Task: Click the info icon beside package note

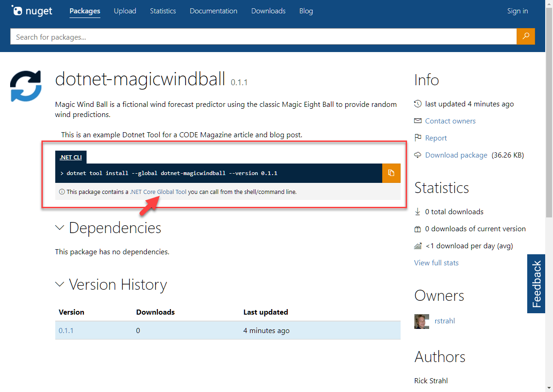Action: (x=62, y=192)
